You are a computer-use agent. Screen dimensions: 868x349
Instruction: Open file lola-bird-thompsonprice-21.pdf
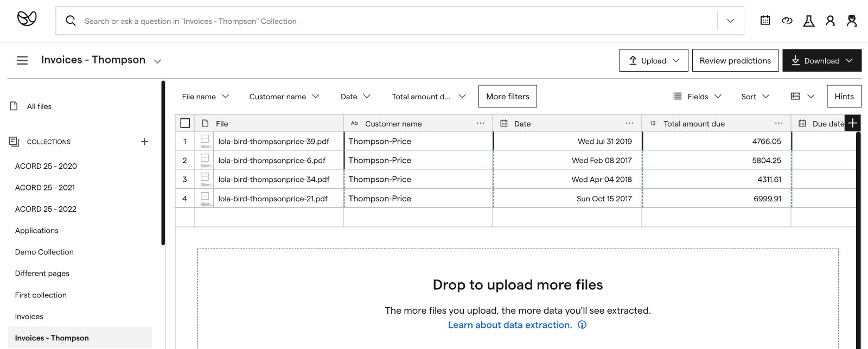pyautogui.click(x=273, y=198)
